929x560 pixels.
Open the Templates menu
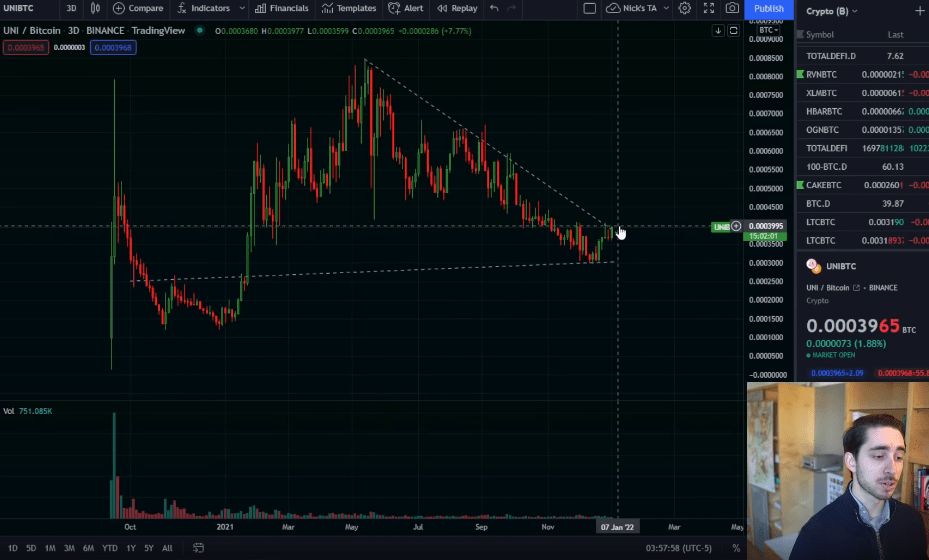pyautogui.click(x=350, y=8)
